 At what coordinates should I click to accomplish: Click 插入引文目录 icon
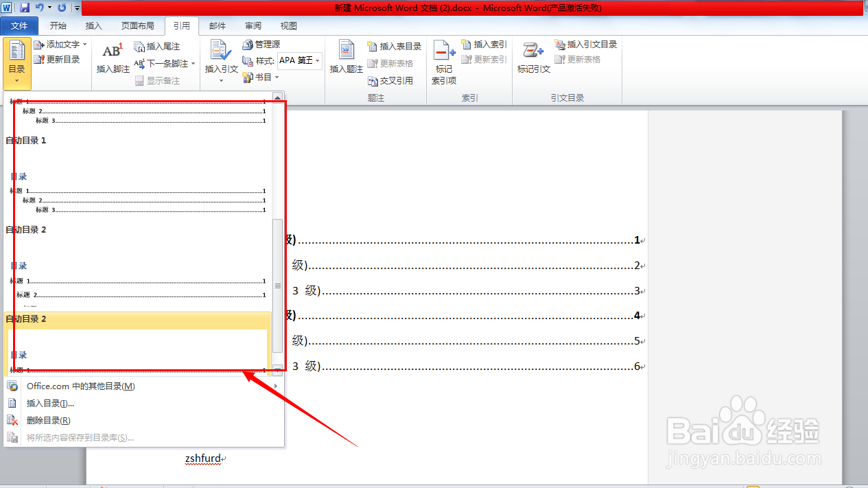click(x=560, y=45)
